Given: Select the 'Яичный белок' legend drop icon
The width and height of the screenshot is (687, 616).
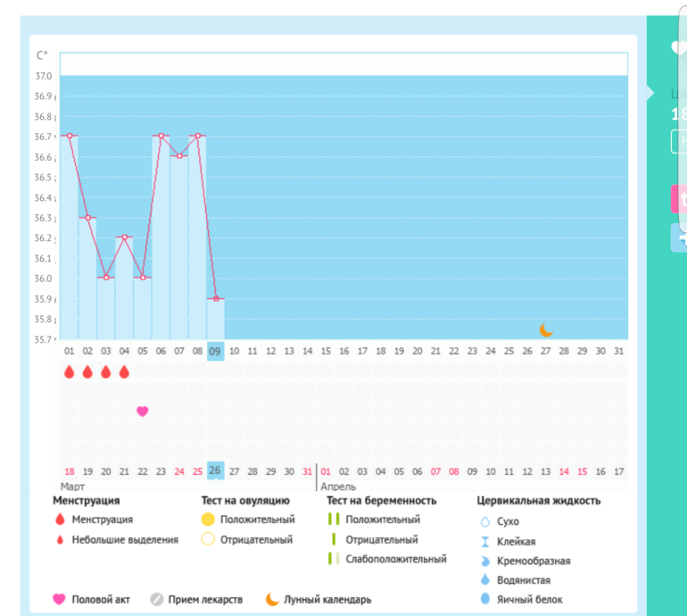Looking at the screenshot, I should coord(485,600).
